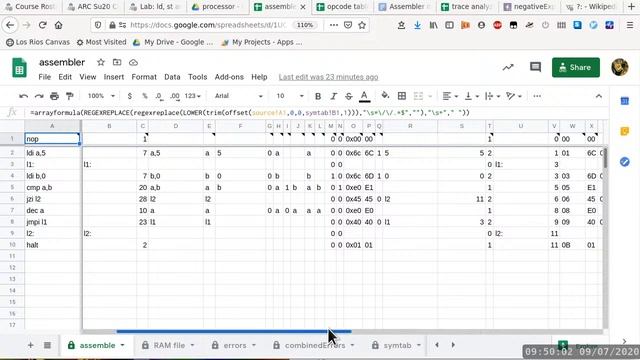Check the cloud save status icon
The height and width of the screenshot is (360, 640).
pos(133,62)
